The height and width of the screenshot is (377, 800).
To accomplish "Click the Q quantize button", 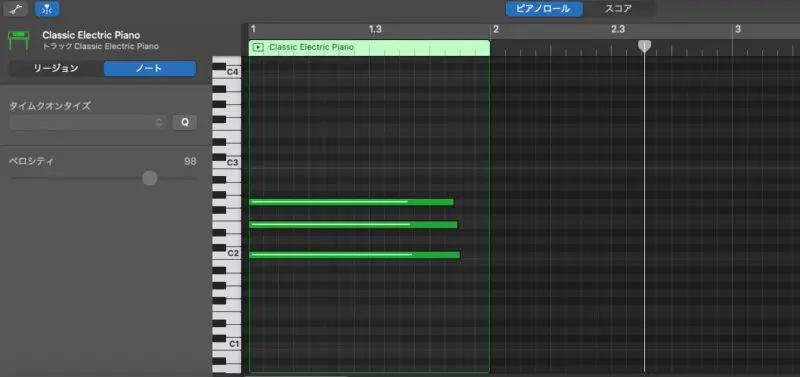I will pyautogui.click(x=185, y=122).
